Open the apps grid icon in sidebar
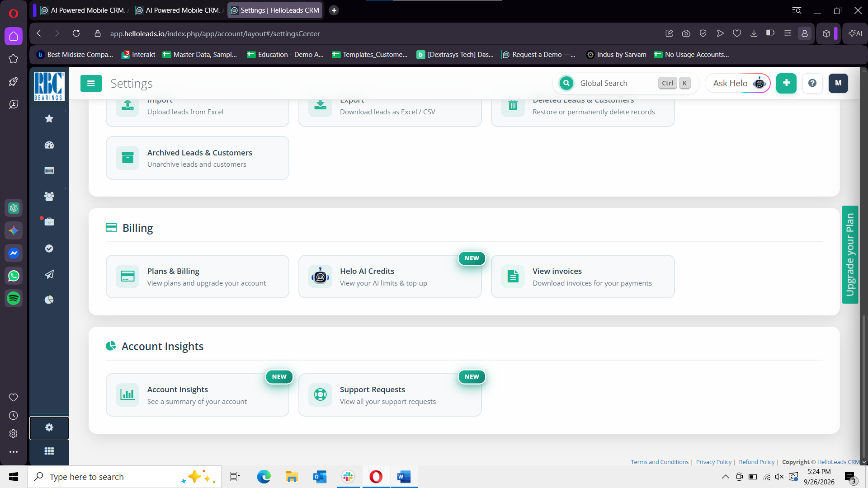Image resolution: width=868 pixels, height=488 pixels. tap(49, 451)
